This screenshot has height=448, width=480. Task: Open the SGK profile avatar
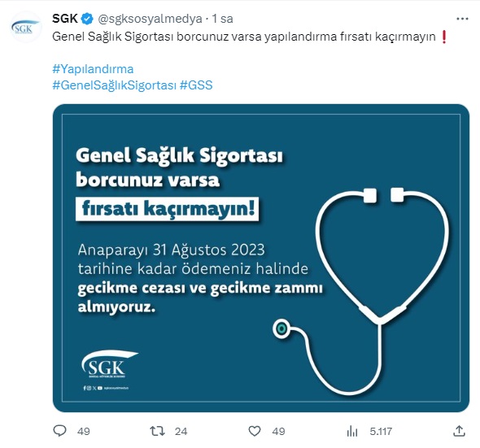[26, 27]
